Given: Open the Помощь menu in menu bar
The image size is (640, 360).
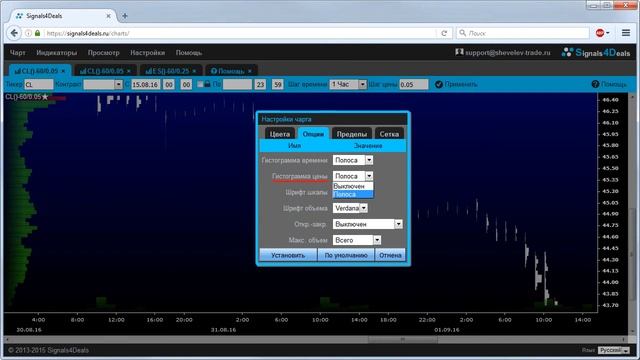Looking at the screenshot, I should 189,53.
